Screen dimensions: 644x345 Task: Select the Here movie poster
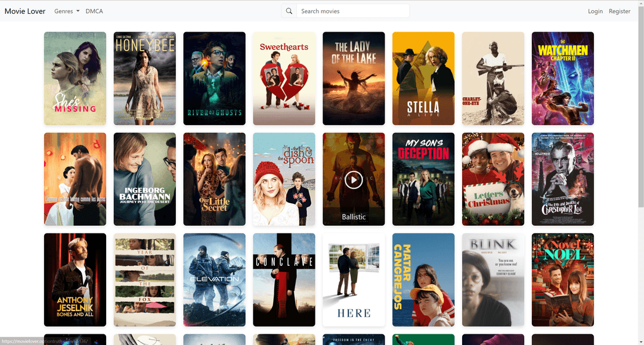pyautogui.click(x=354, y=280)
